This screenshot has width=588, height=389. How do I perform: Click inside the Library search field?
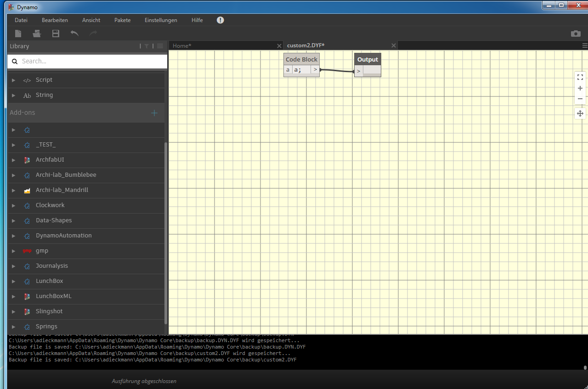[87, 61]
